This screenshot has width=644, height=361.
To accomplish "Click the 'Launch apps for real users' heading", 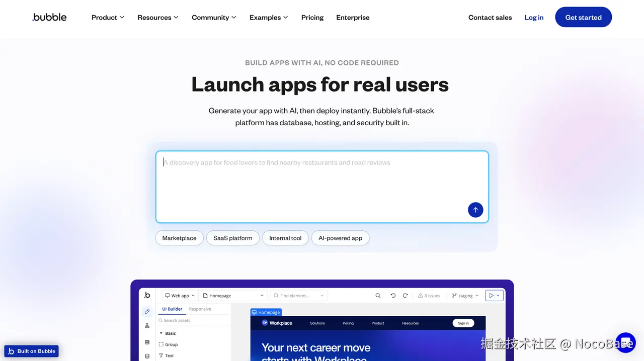I will tap(320, 84).
